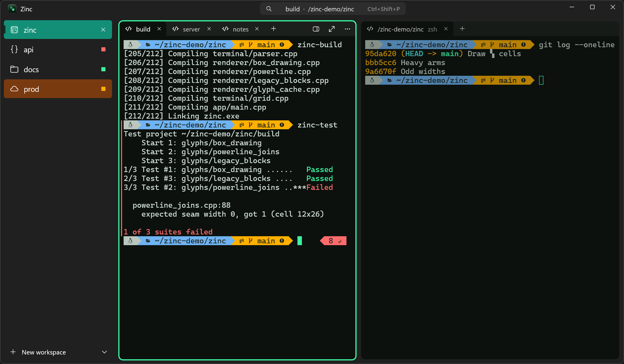This screenshot has height=364, width=624.
Task: Switch to the build tab
Action: 143,29
